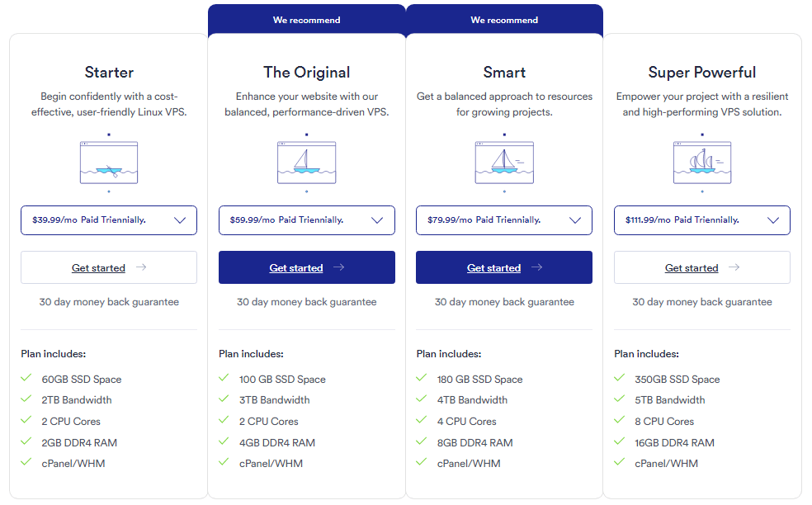Viewport: 812px width, 505px height.
Task: Select Get started for Super Powerful plan
Action: [692, 268]
